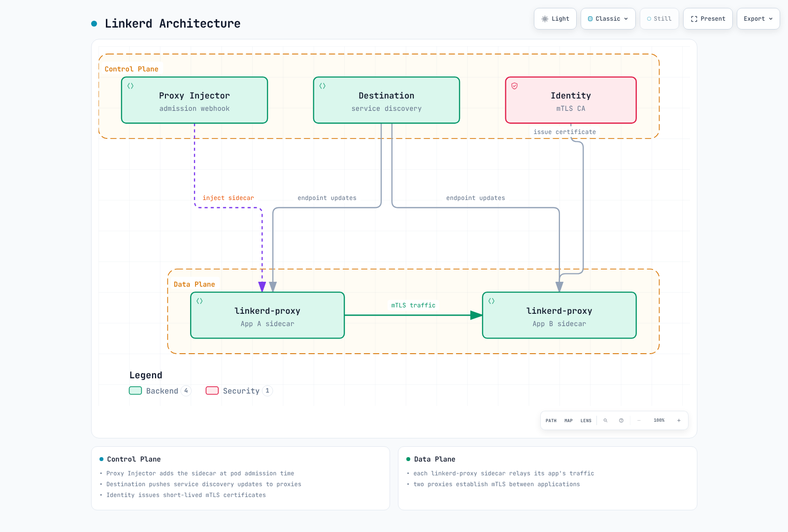Image resolution: width=788 pixels, height=532 pixels.
Task: Select the Identity mTLS CA node
Action: pyautogui.click(x=571, y=100)
